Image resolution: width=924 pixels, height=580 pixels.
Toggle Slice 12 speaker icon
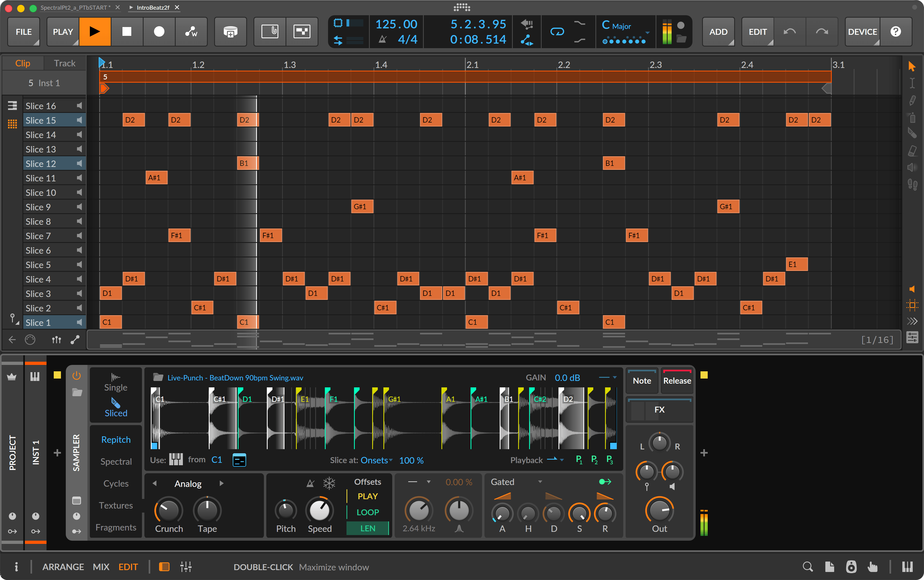(79, 163)
